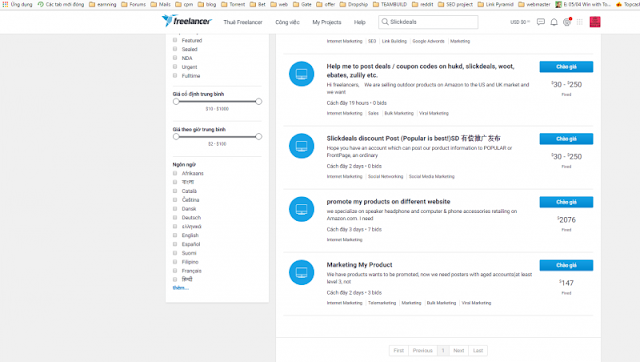Click the Google Adwords skill tag
The height and width of the screenshot is (362, 640).
pos(428,41)
